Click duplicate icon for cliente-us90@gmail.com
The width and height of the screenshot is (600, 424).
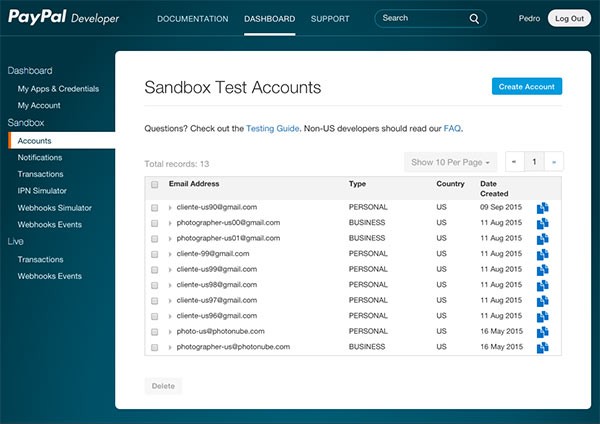point(542,208)
